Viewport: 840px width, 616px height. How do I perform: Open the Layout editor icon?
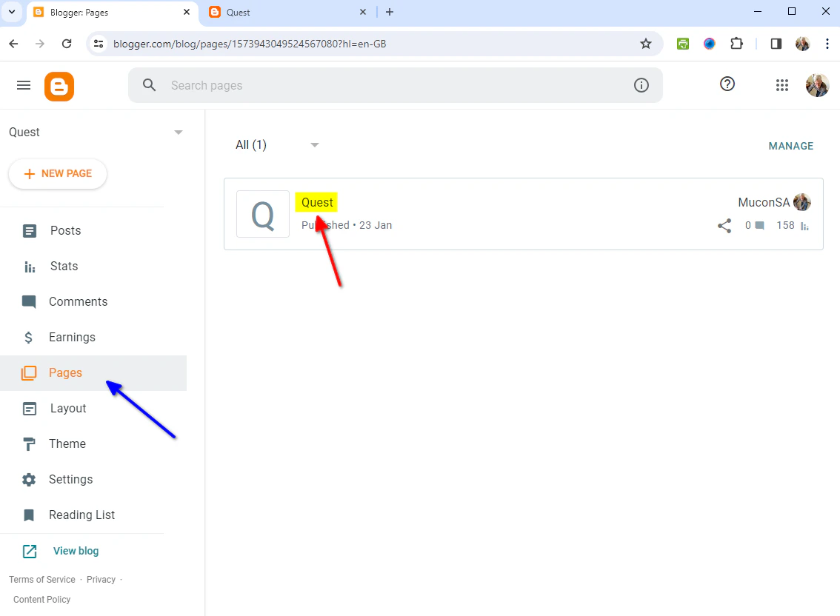point(29,408)
